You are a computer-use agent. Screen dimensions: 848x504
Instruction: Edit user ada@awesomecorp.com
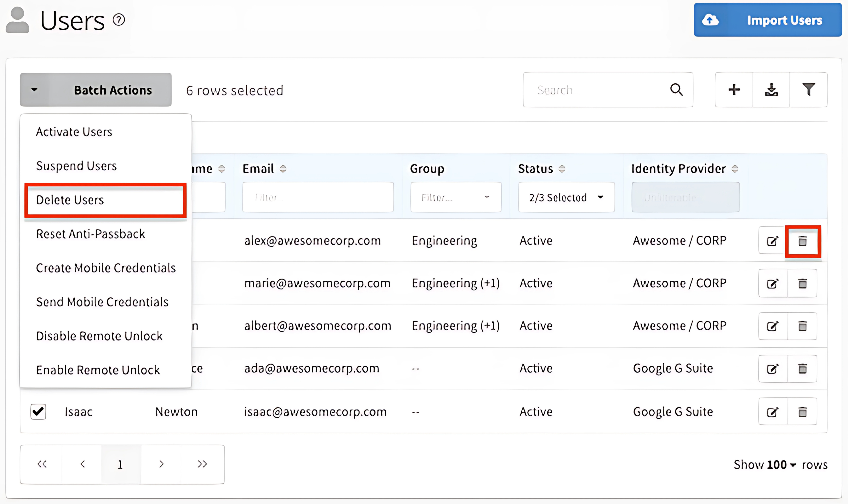[773, 368]
